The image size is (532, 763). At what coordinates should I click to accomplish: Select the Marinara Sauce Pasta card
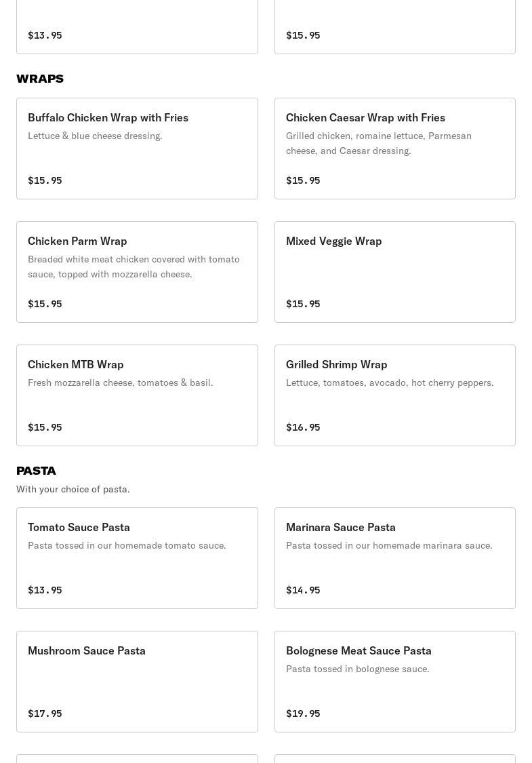pyautogui.click(x=341, y=528)
